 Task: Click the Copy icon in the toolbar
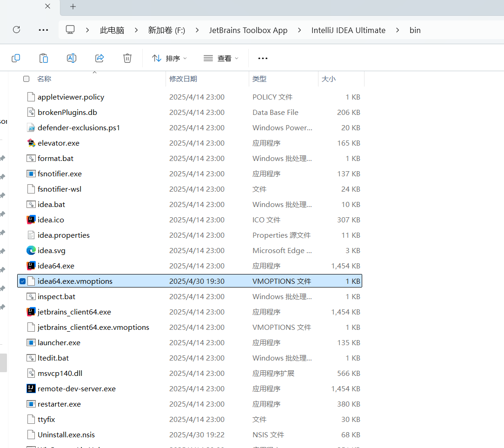pyautogui.click(x=16, y=57)
